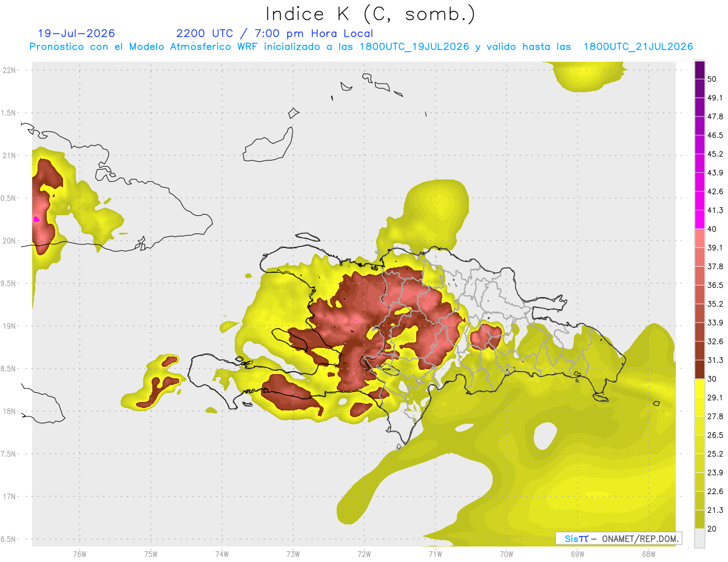Click the "75W" longitude label
The image size is (728, 562).
[x=151, y=554]
